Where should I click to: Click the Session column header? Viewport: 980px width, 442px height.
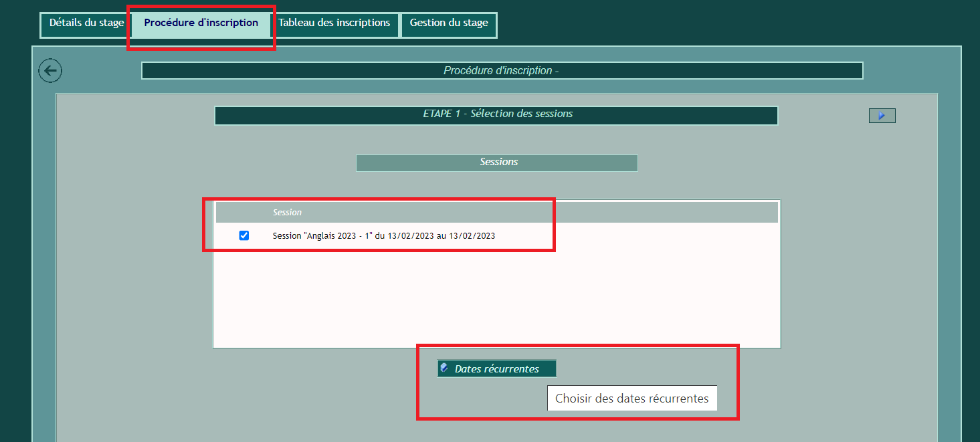click(x=287, y=213)
